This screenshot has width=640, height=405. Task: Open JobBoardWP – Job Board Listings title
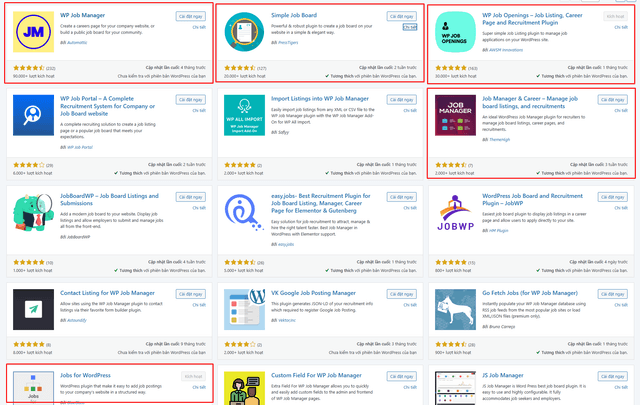click(x=109, y=199)
